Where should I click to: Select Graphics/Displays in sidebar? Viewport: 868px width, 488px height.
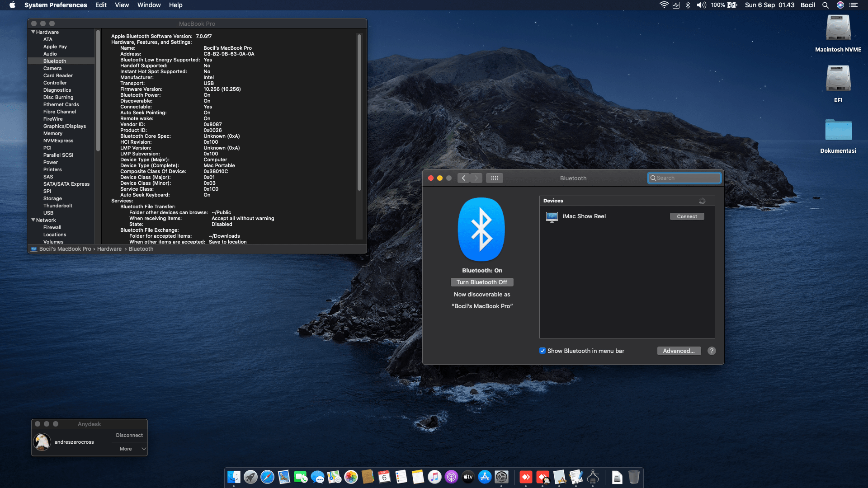(65, 126)
